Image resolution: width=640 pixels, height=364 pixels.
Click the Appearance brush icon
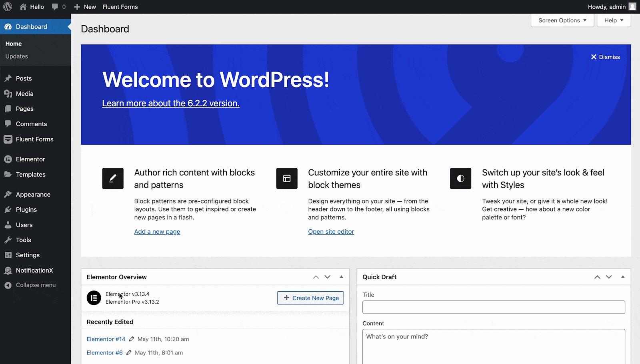(8, 194)
